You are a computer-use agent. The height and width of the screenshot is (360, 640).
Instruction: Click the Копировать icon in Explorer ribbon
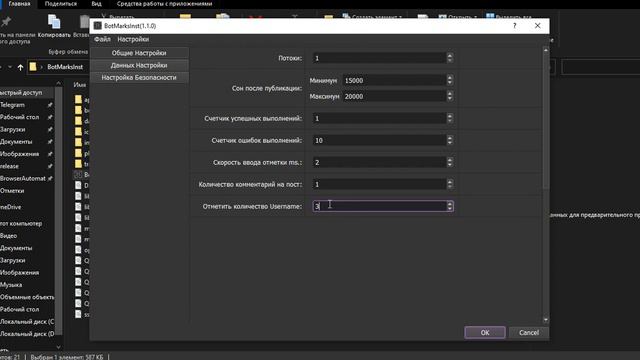click(54, 22)
